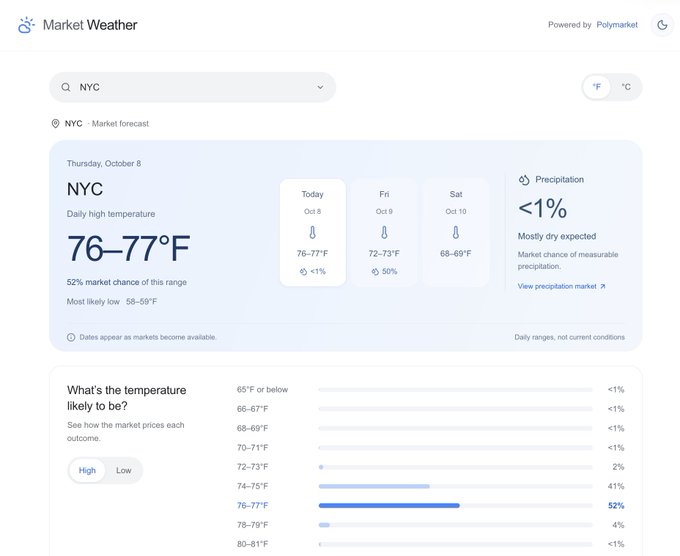Click 'Mostly dry expected' text
The width and height of the screenshot is (680, 556).
[x=557, y=236]
